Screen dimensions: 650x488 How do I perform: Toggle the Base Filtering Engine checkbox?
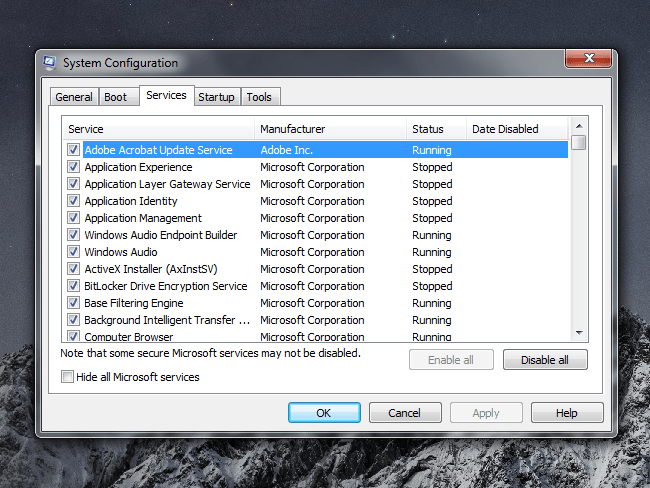74,303
